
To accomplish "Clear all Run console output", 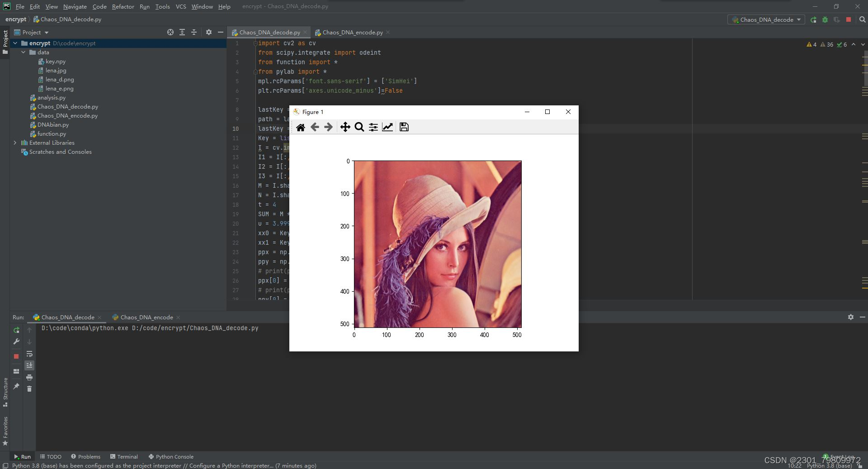I will tap(29, 389).
